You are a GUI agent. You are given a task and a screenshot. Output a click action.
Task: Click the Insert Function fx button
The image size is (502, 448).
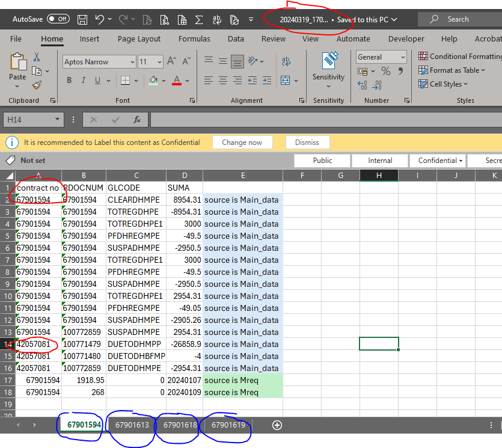click(x=137, y=120)
